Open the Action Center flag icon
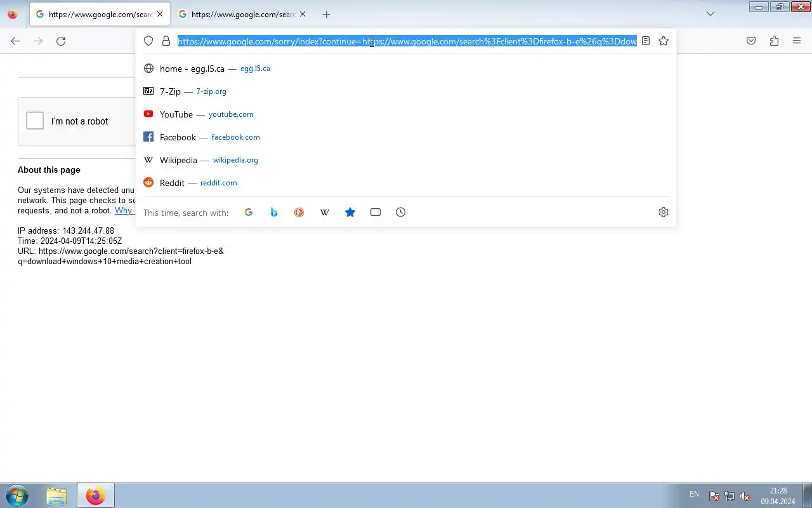 (714, 496)
